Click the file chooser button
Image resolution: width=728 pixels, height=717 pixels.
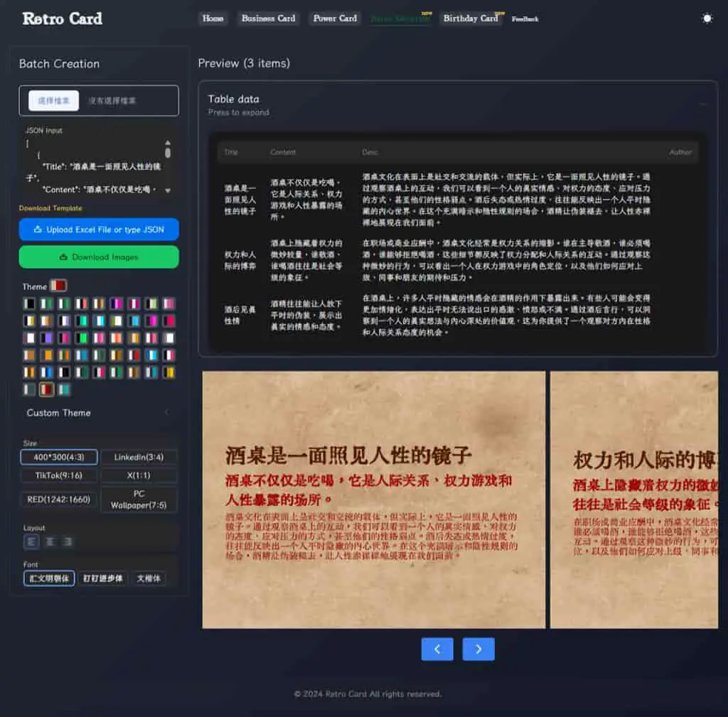[53, 100]
